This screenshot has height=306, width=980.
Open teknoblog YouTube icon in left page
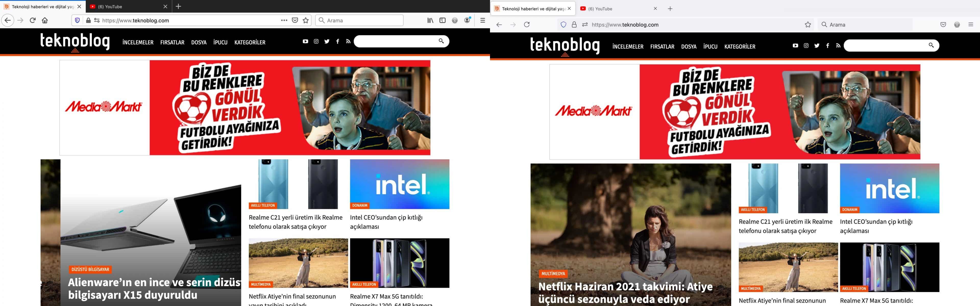click(305, 41)
